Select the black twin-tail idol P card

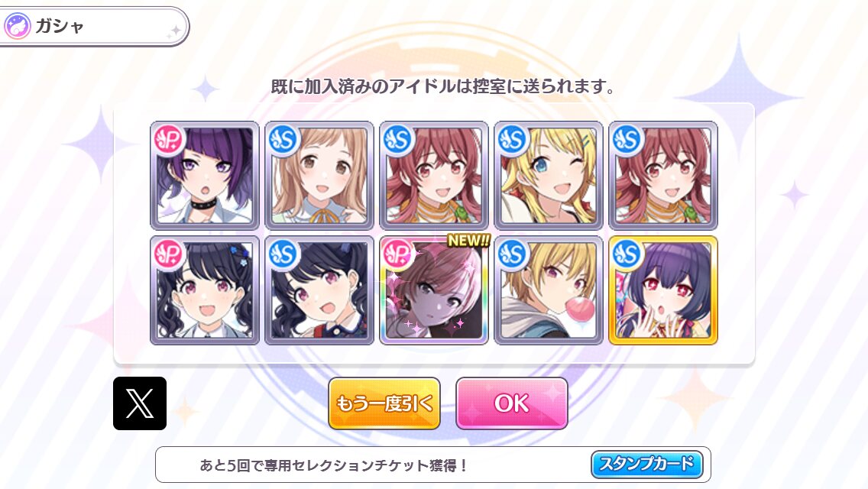tap(205, 290)
